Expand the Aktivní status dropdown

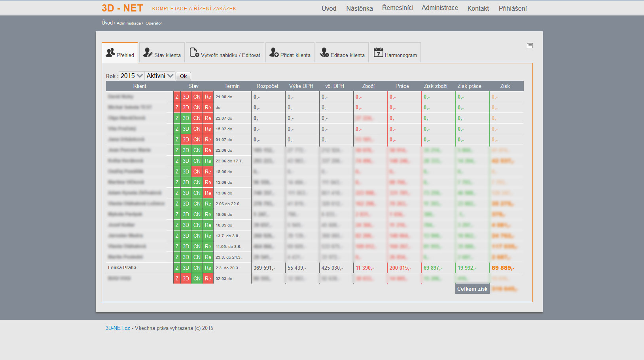(x=160, y=76)
